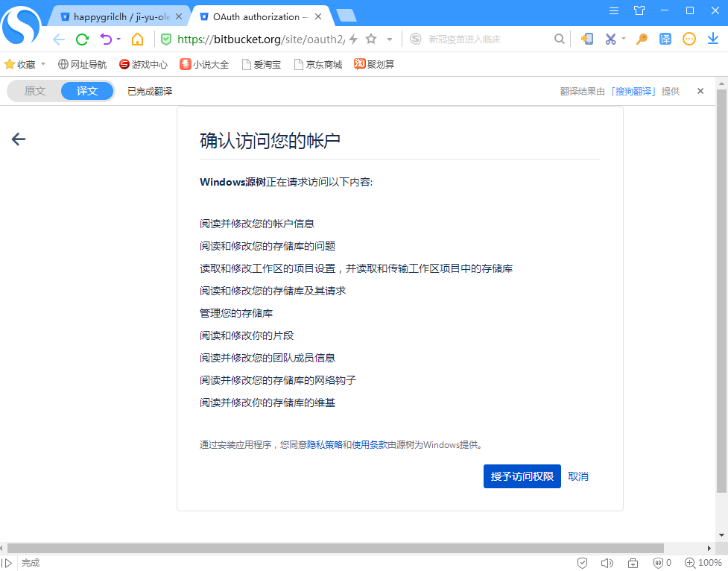Close the OAuth authorization tab

318,16
